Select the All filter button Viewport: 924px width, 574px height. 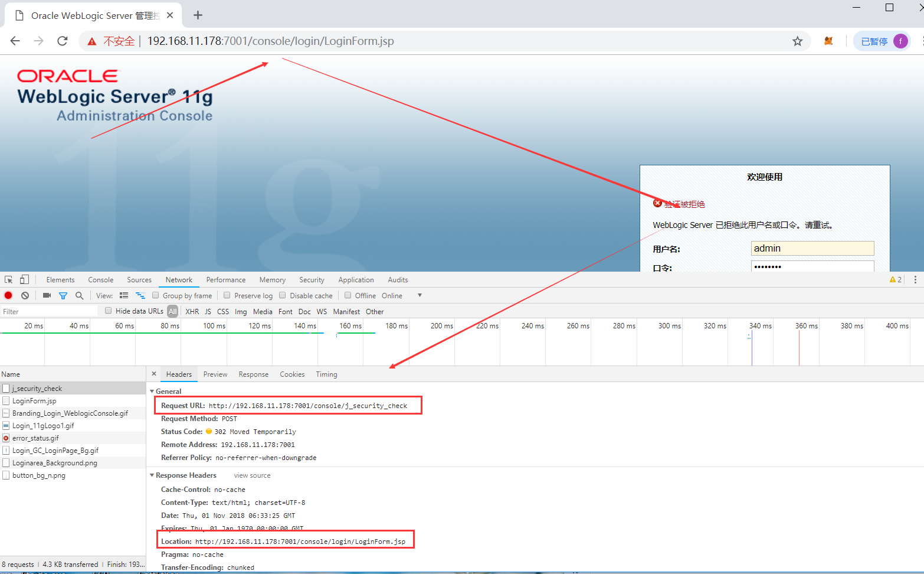(172, 311)
